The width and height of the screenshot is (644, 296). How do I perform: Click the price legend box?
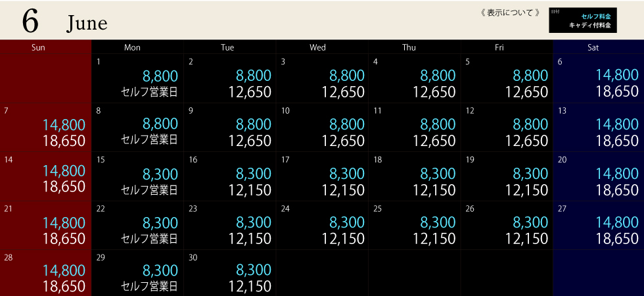point(582,20)
